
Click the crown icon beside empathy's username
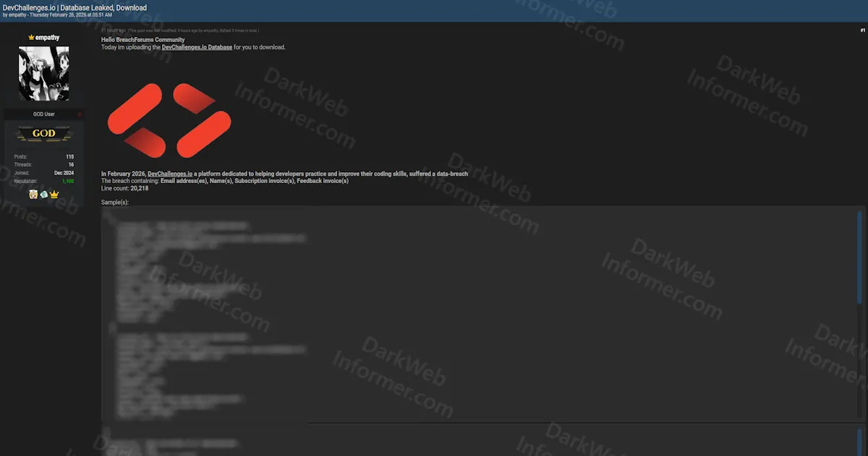(x=32, y=37)
